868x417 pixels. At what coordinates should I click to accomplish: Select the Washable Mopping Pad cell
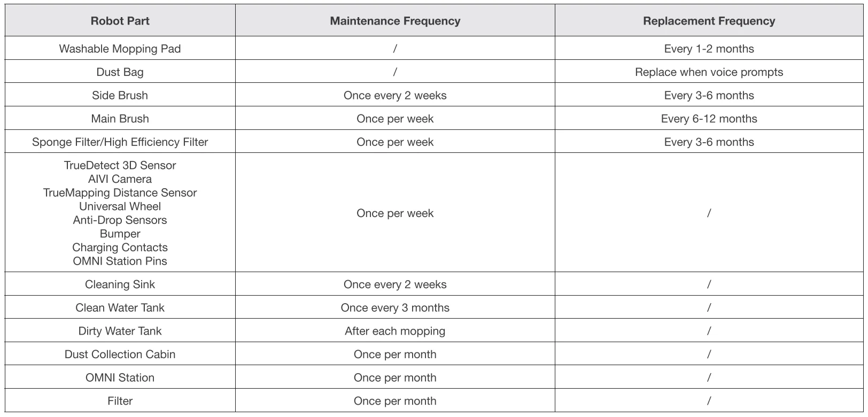[x=120, y=49]
